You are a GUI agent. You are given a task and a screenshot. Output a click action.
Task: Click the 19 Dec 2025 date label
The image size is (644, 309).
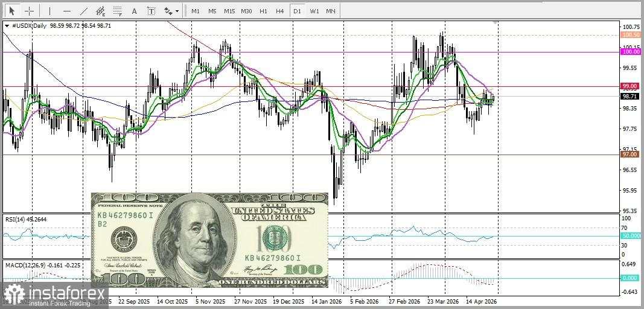coord(288,302)
